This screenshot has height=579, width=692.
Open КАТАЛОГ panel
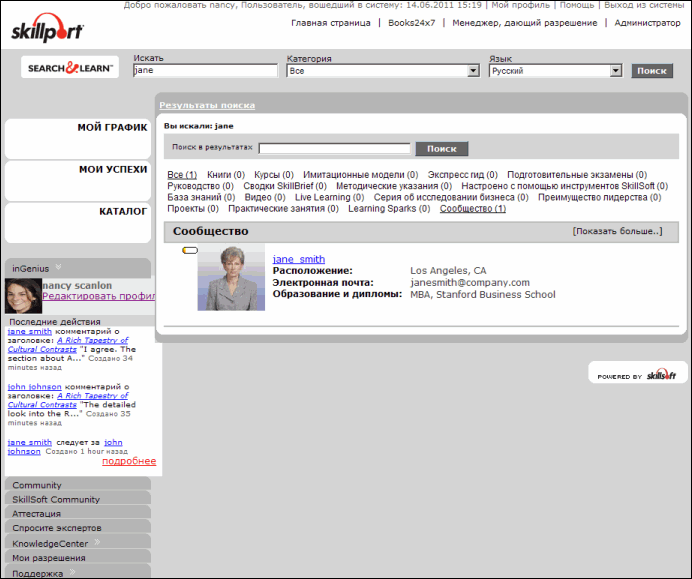(78, 222)
